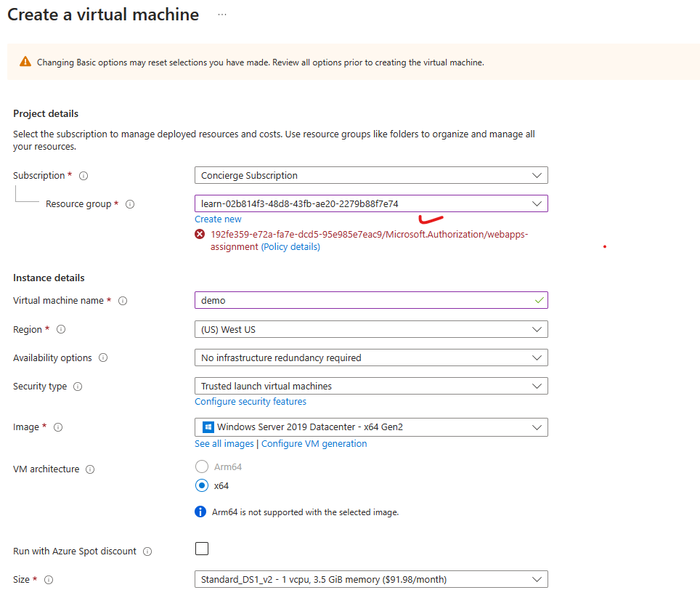
Task: Open the Resource group dropdown
Action: tap(371, 203)
